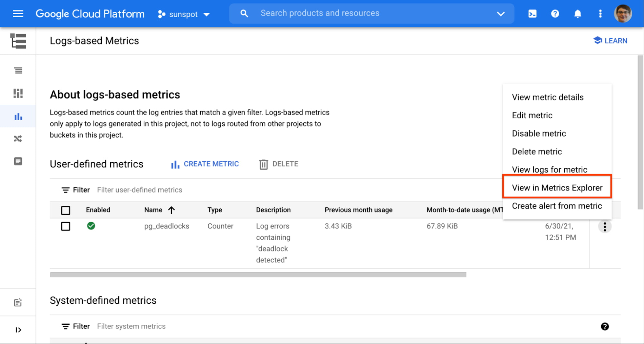Click the Google Cloud Platform logo text
This screenshot has width=644, height=344.
coord(90,14)
